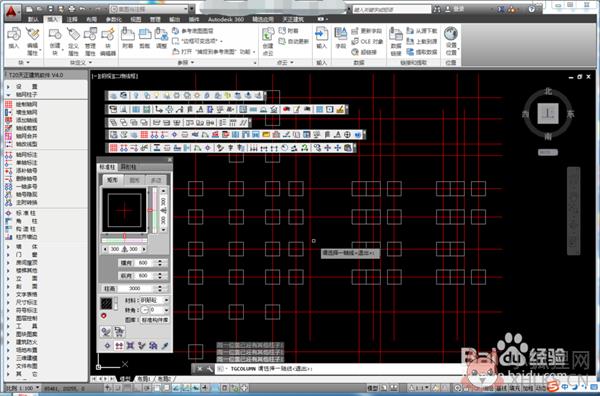This screenshot has height=396, width=600.
Task: Click the keyword search input field
Action: [x=391, y=9]
